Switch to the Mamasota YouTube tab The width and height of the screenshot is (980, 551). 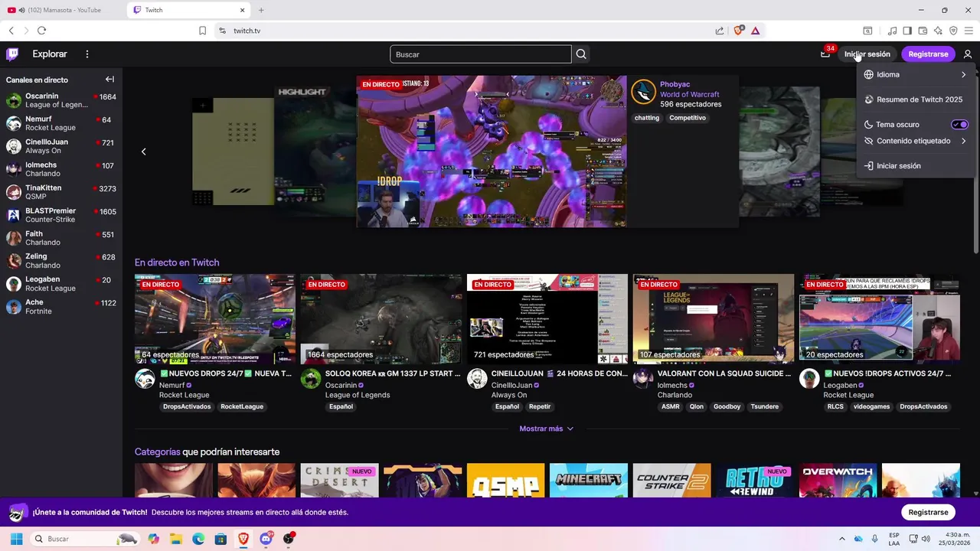click(63, 10)
